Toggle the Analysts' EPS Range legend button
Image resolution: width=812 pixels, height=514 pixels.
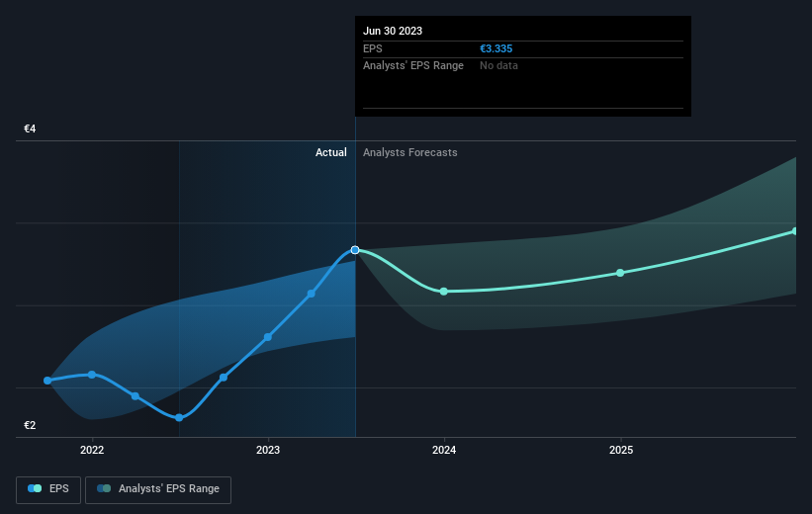click(158, 489)
